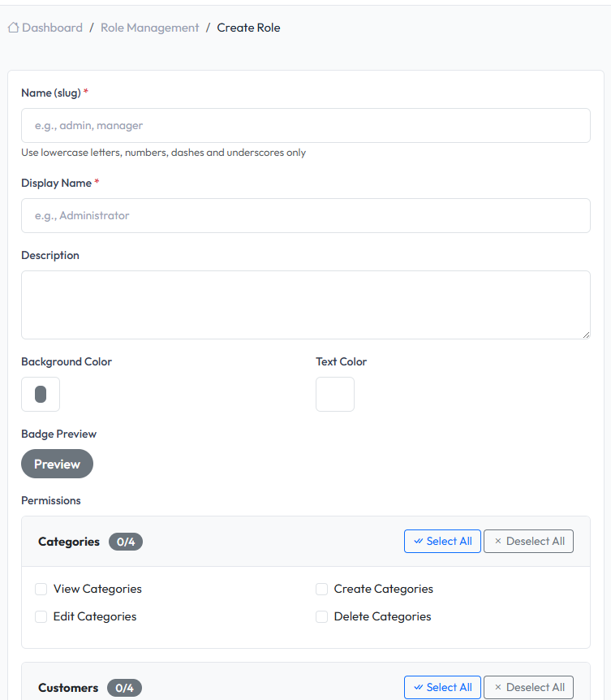Select all Customers permissions
611x700 pixels.
point(442,687)
